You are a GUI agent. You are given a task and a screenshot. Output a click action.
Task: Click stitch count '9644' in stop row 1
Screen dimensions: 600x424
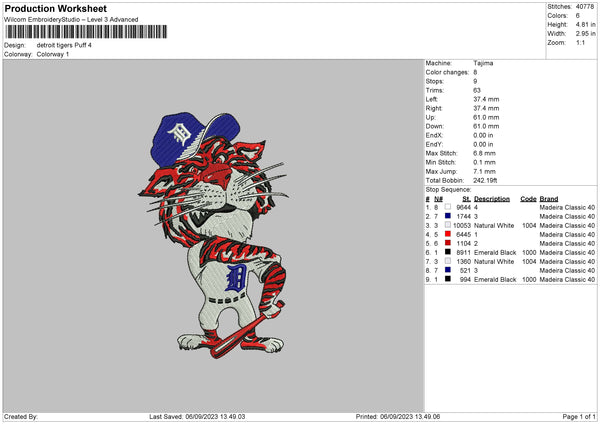pyautogui.click(x=463, y=207)
